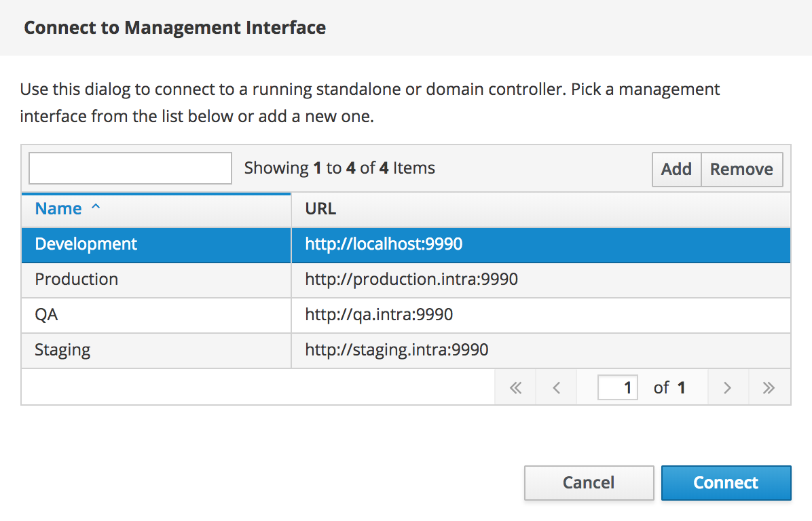The width and height of the screenshot is (812, 521).
Task: Cancel the connection dialog
Action: [x=589, y=483]
